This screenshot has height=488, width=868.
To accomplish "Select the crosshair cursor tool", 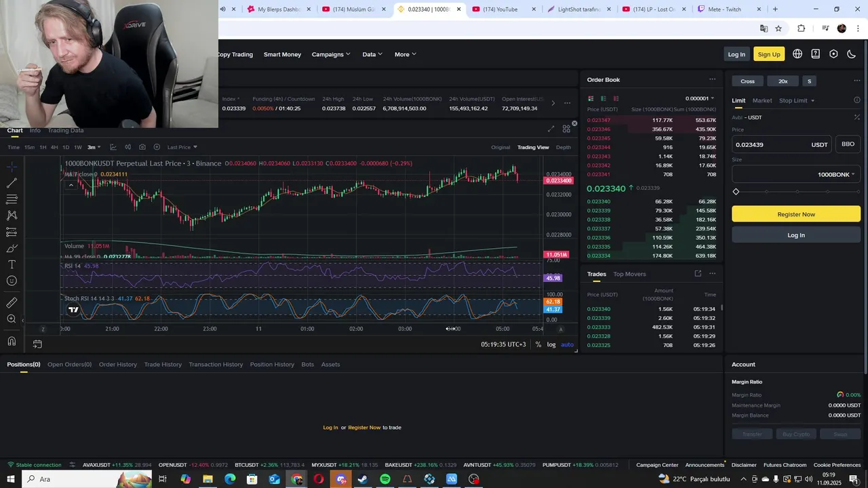I will tap(12, 167).
